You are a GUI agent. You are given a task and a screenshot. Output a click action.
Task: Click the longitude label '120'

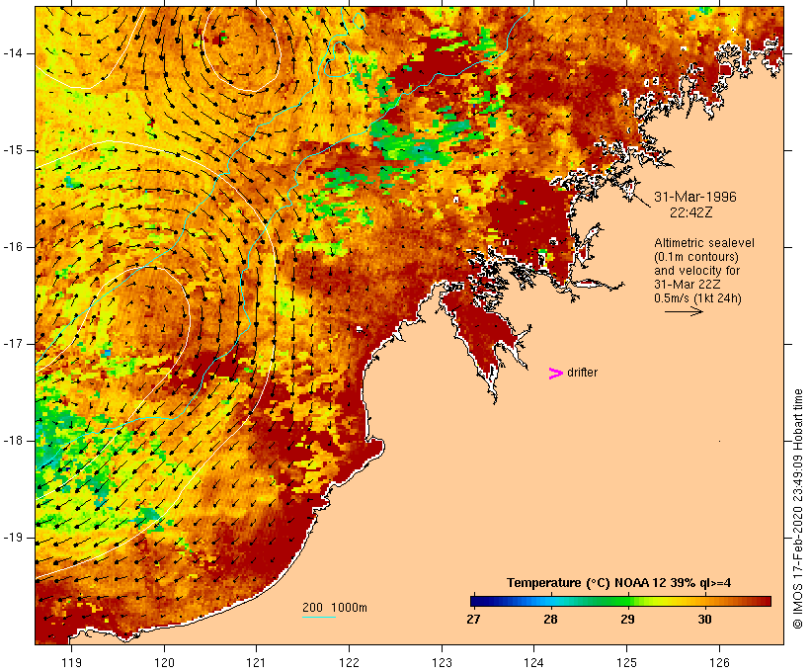164,662
